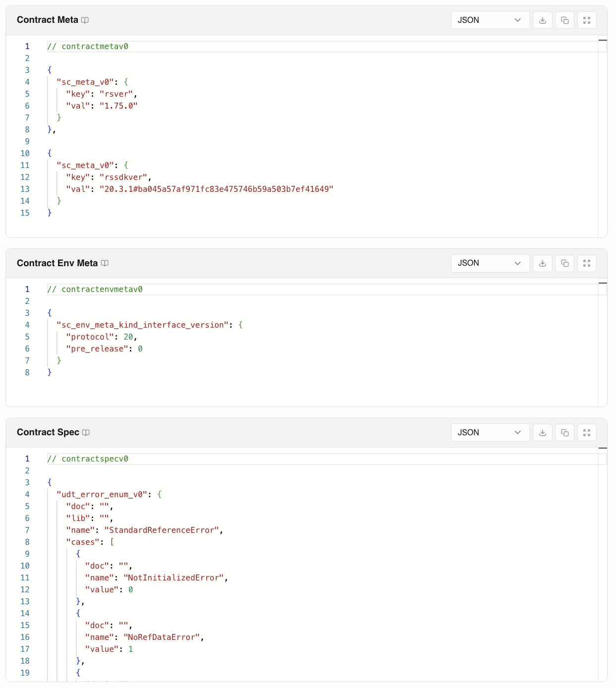
Task: Expand Contract Spec to fullscreen
Action: [x=587, y=433]
